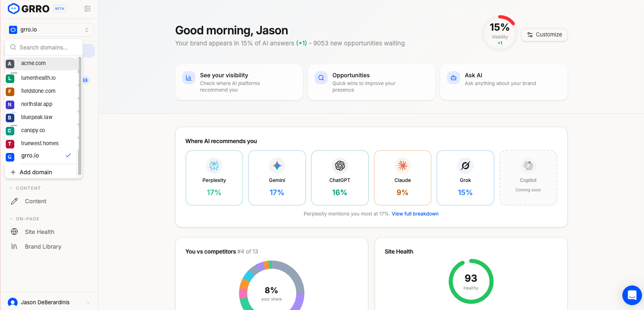
Task: Click the bar chart icon on visibility card
Action: coord(189,78)
